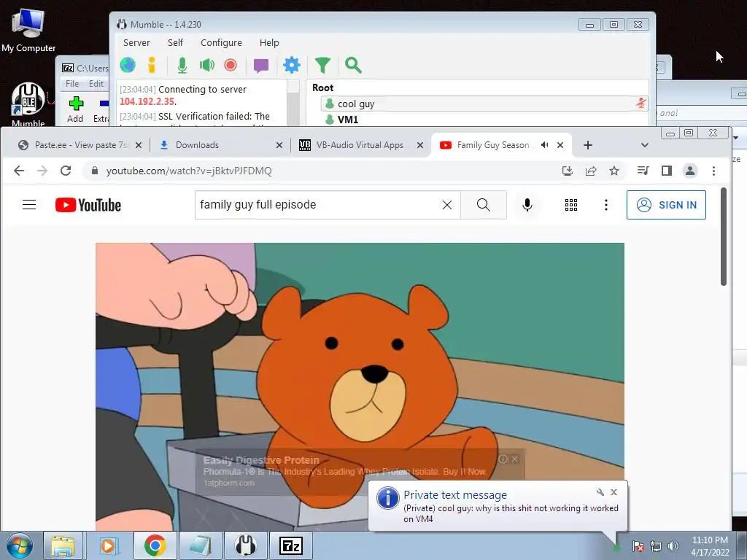
Task: Open Mumble server information icon
Action: pos(152,65)
